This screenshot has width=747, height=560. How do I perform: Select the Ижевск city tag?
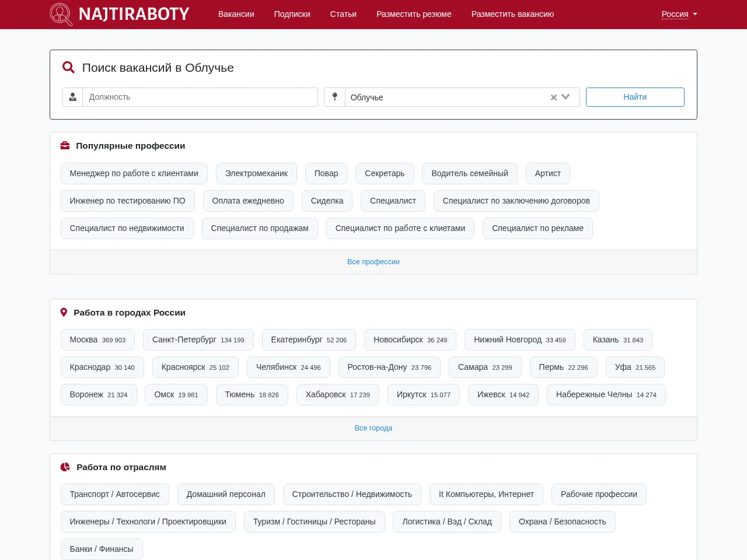pos(503,394)
